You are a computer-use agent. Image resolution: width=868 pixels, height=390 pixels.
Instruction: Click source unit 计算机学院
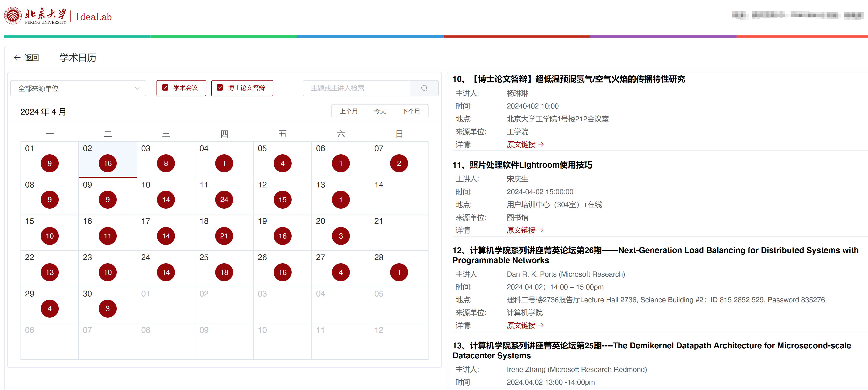(x=525, y=312)
